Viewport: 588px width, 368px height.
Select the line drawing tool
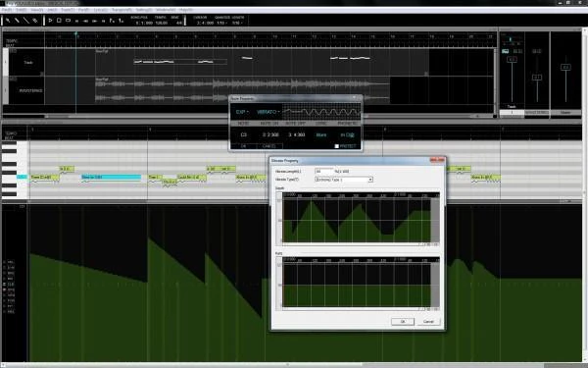(x=25, y=21)
